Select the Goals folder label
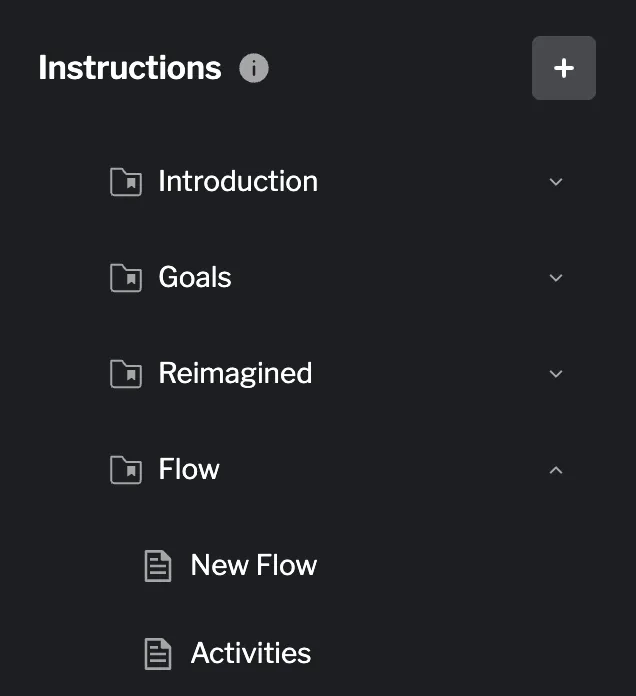This screenshot has width=636, height=696. [x=195, y=278]
